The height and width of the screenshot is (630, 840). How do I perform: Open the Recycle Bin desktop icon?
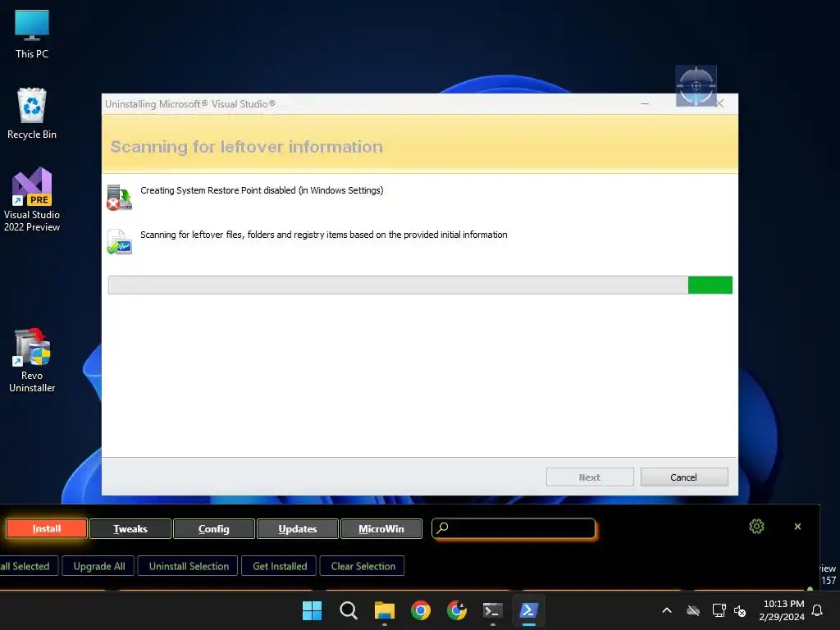[x=32, y=113]
